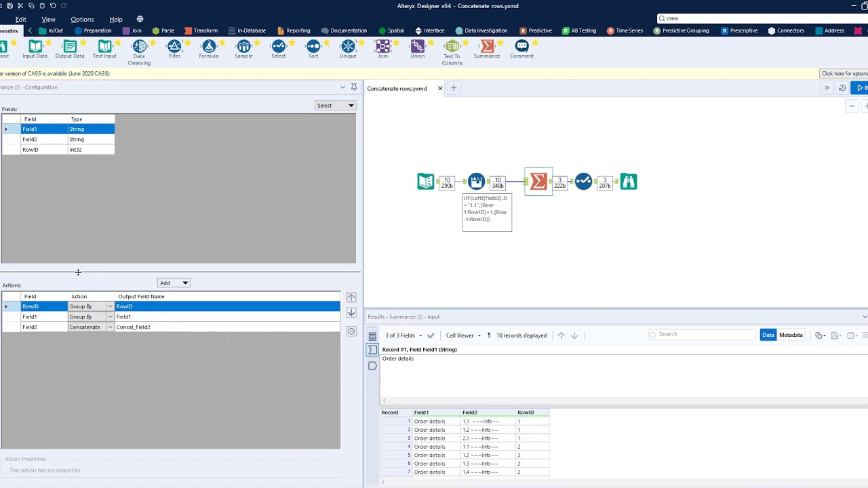868x488 pixels.
Task: Add a new workflow tab
Action: [454, 88]
